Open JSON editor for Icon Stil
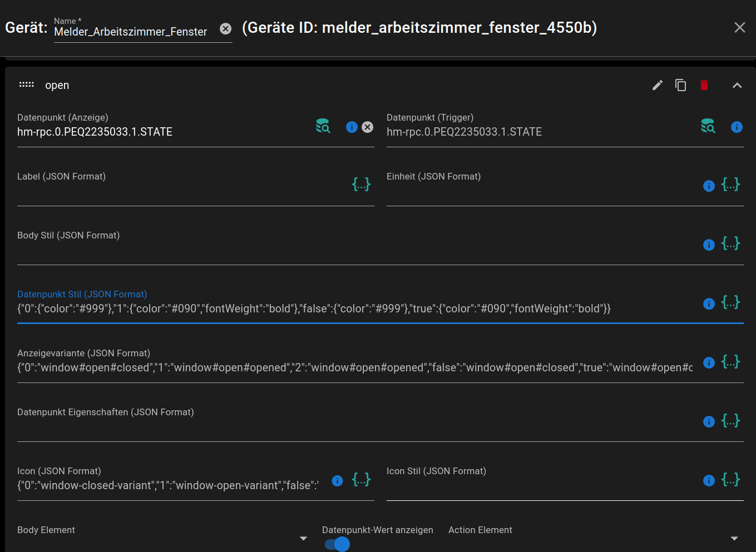Screen dimensions: 756x552 pyautogui.click(x=730, y=479)
